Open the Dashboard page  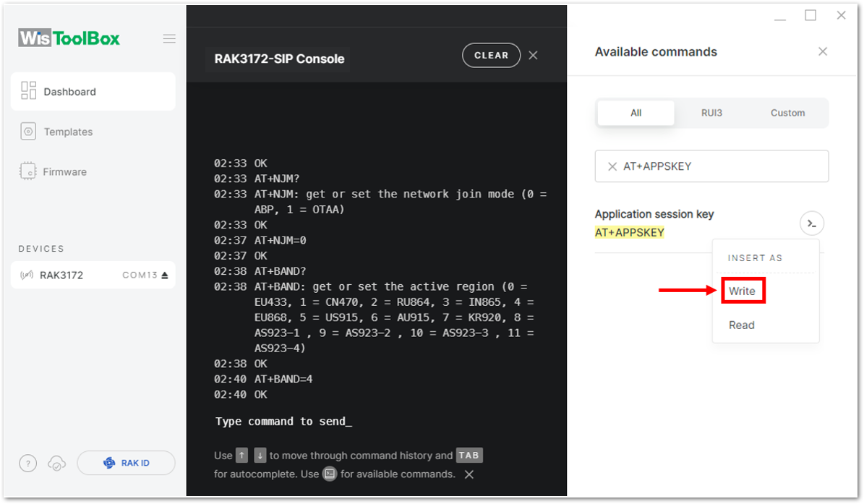click(x=93, y=91)
